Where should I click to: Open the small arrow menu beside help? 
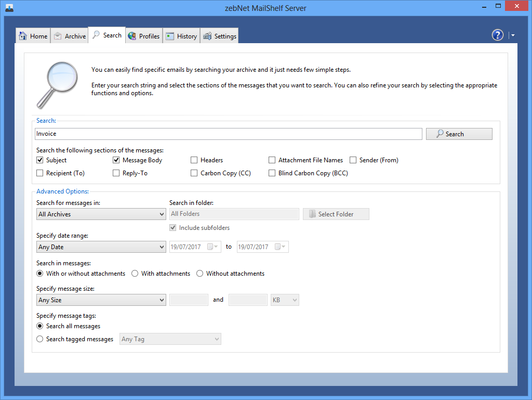pos(513,35)
